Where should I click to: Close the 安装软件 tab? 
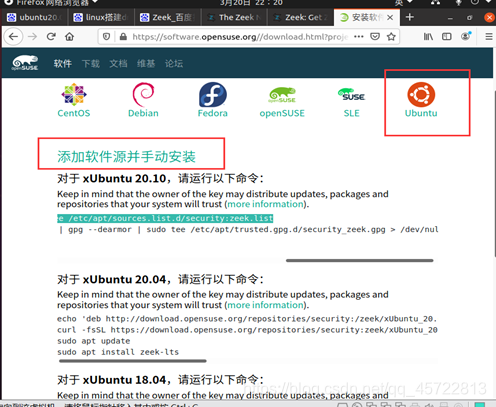(x=390, y=17)
